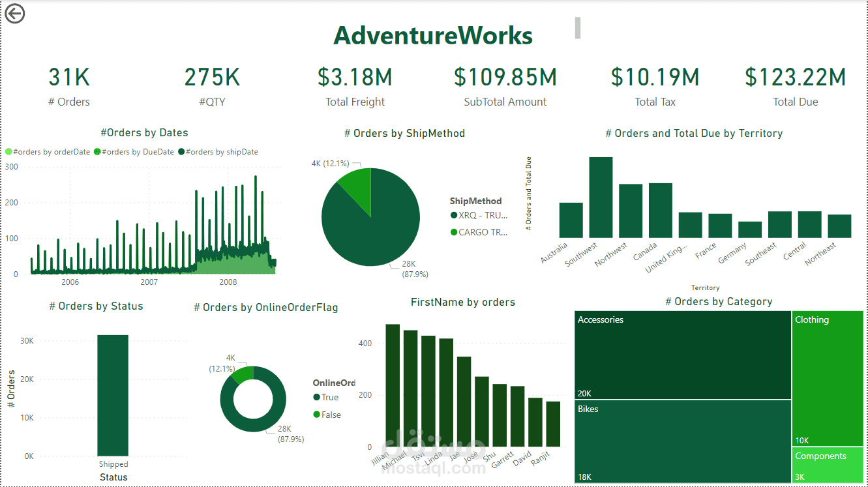This screenshot has width=868, height=487.
Task: Select the Northeast territory bar
Action: [840, 226]
